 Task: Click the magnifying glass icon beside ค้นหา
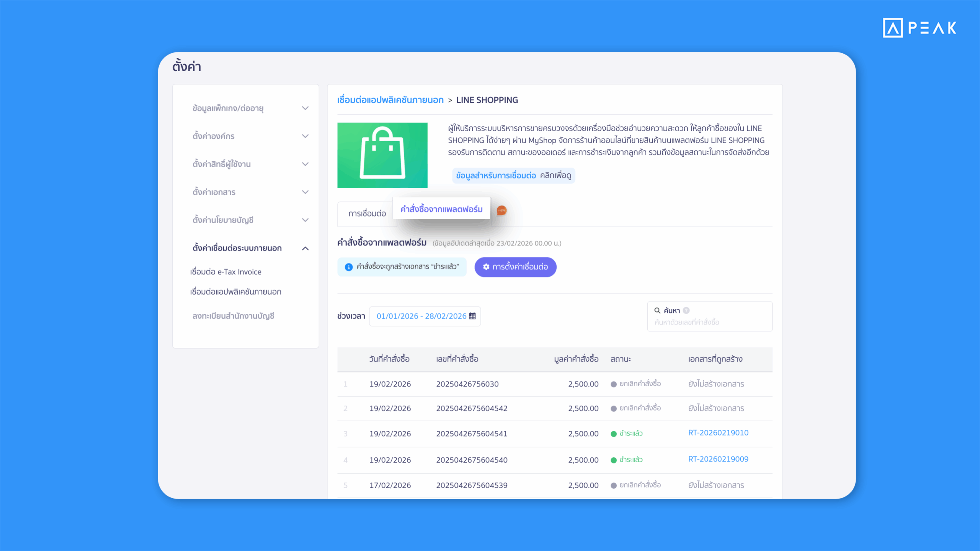tap(657, 310)
